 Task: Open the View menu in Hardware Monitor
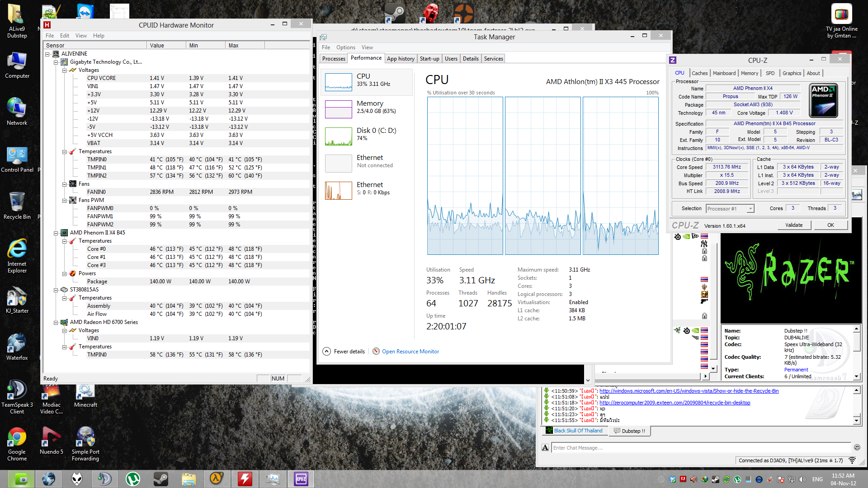click(81, 36)
